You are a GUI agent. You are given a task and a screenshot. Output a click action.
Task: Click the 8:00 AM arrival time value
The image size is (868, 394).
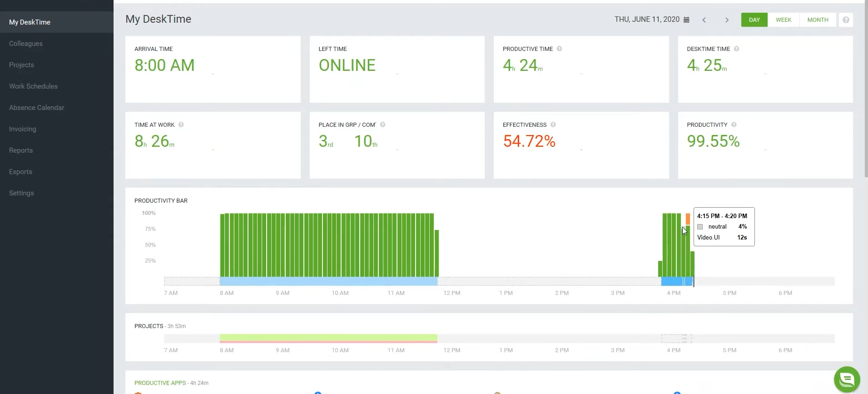pyautogui.click(x=164, y=65)
